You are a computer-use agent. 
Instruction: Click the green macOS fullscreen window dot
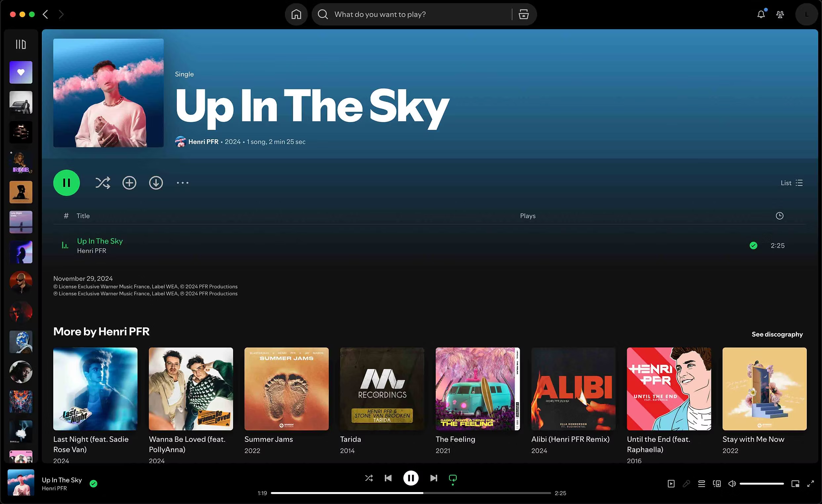click(x=32, y=14)
